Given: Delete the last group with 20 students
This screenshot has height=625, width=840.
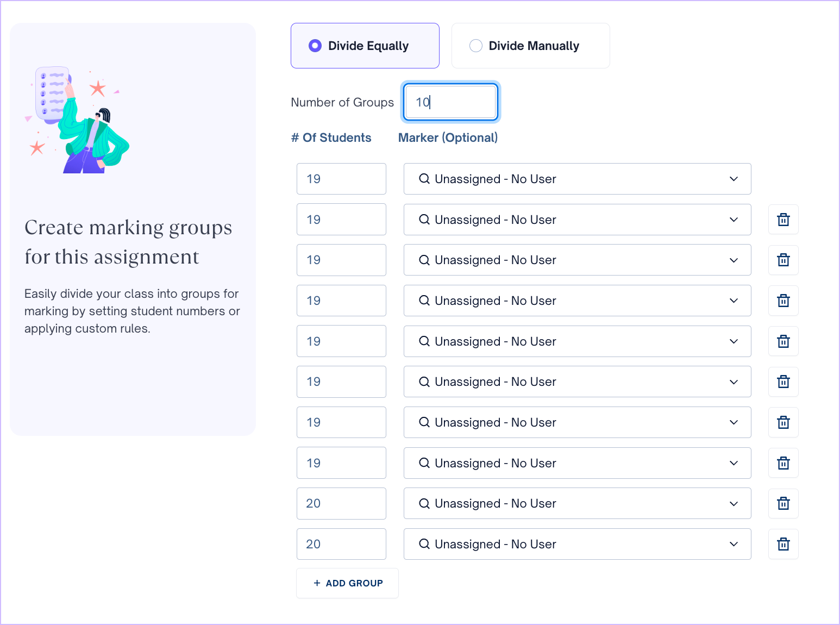Looking at the screenshot, I should (783, 544).
